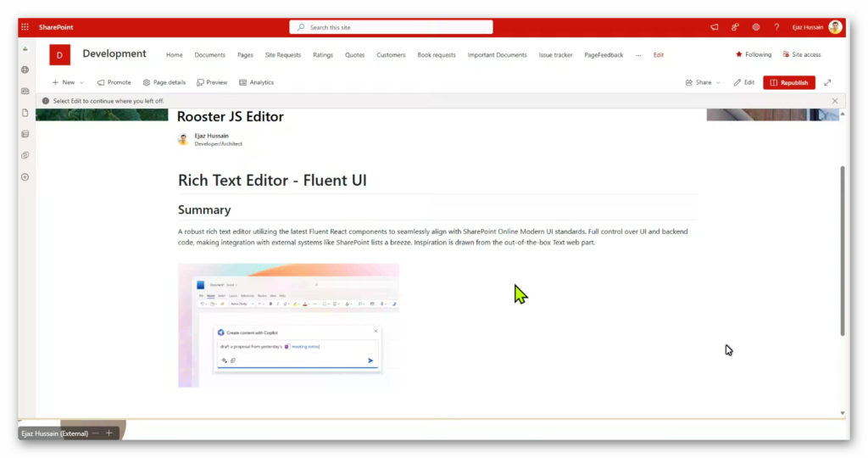Click the plus icon beside External tab
This screenshot has height=458, width=868.
(109, 433)
